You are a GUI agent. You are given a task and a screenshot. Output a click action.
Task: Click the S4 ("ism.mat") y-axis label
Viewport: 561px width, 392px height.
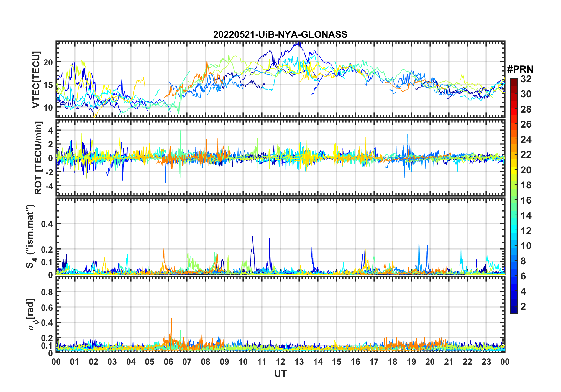coord(31,236)
